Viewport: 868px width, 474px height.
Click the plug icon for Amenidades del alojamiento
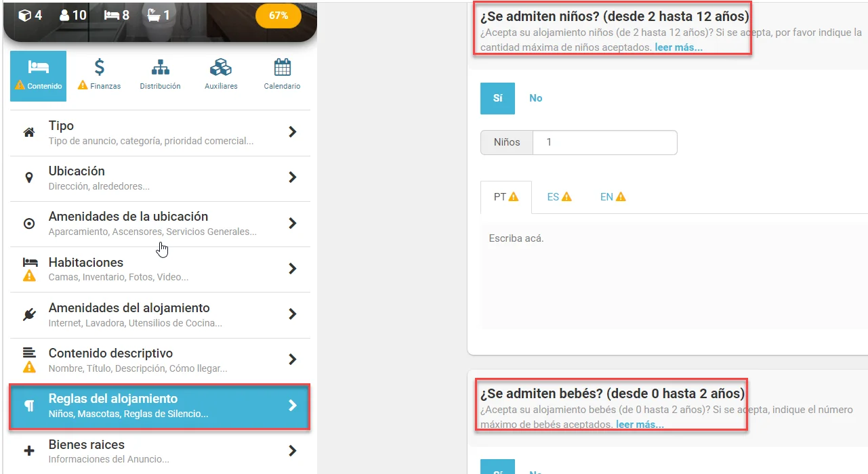[29, 314]
